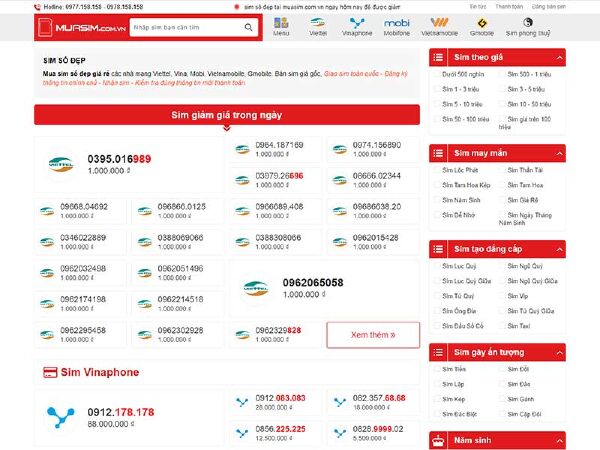Open the Tin tức top link
This screenshot has height=450, width=600.
point(478,7)
